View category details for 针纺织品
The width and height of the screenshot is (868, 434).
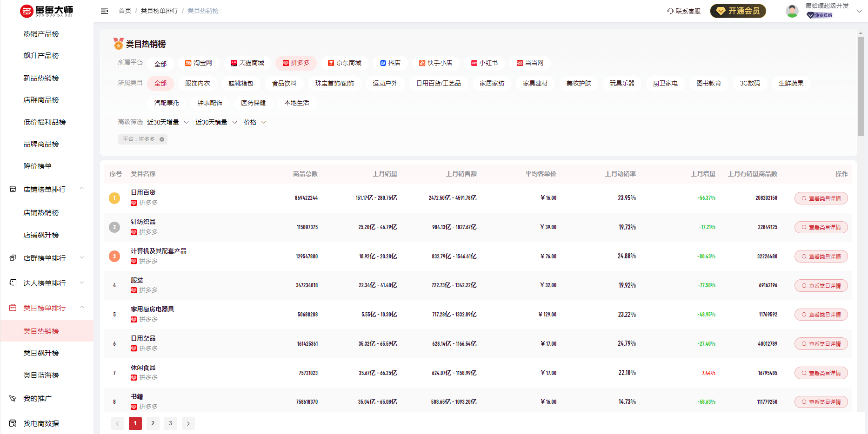pos(821,227)
